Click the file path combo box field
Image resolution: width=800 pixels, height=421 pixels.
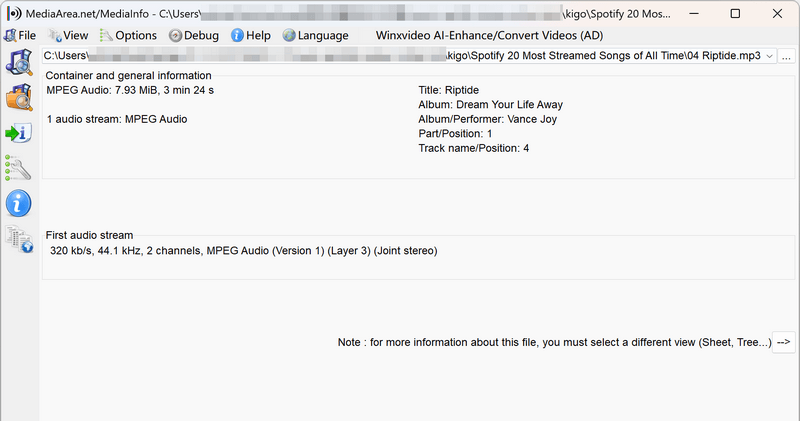click(409, 56)
